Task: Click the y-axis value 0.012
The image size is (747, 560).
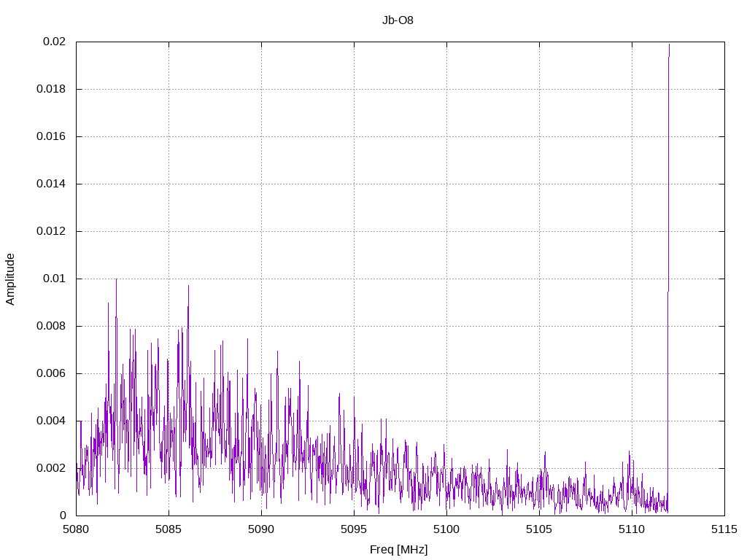Action: click(51, 231)
